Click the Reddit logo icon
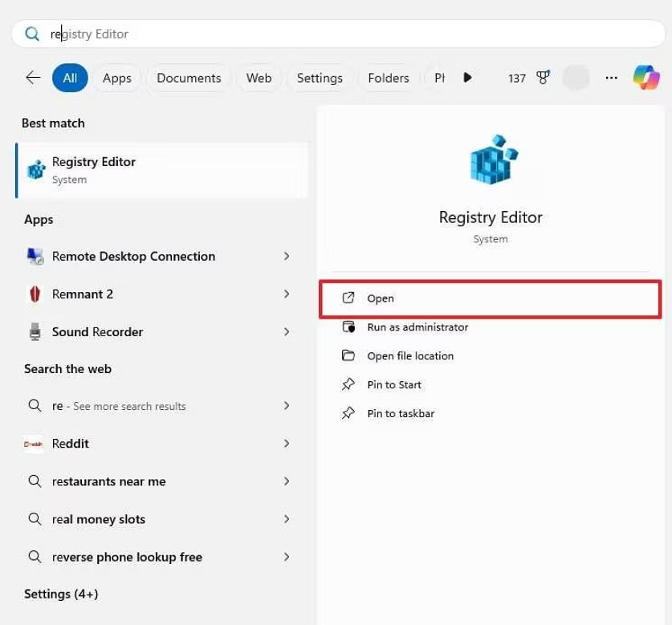 pos(34,444)
